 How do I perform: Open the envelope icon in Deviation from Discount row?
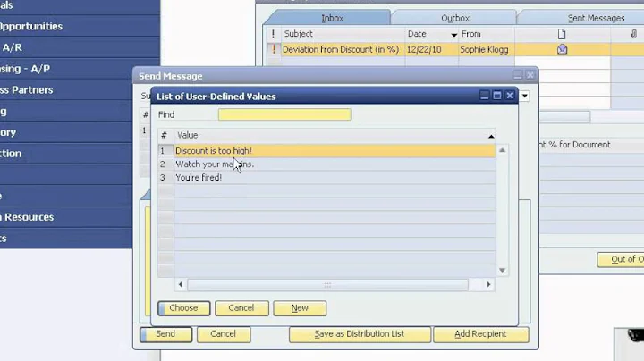(x=563, y=50)
